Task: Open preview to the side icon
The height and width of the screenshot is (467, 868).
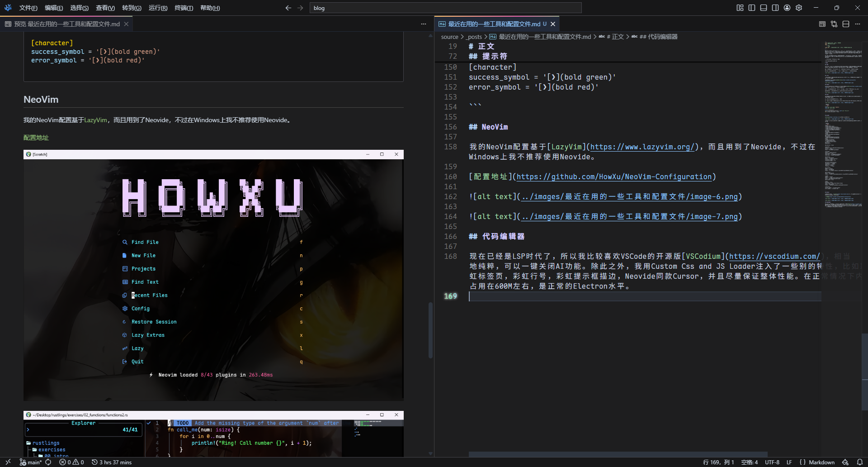Action: 822,24
